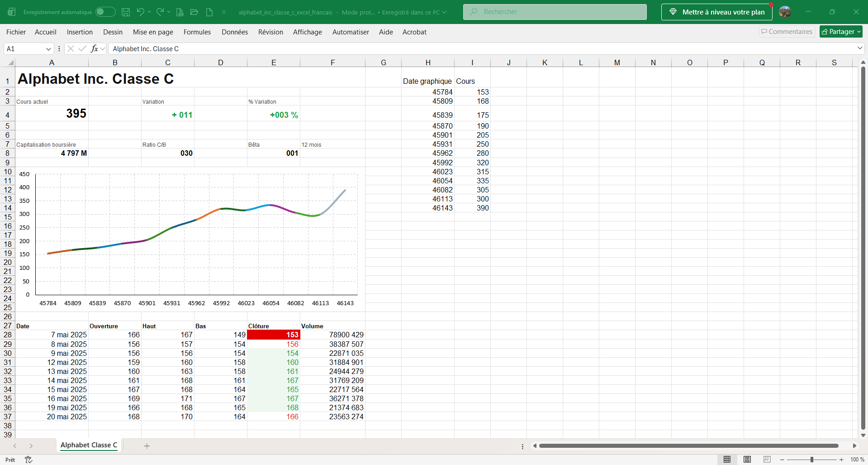Click the print preview icon in quick access
Screen dimensions: 868x465
(x=180, y=12)
